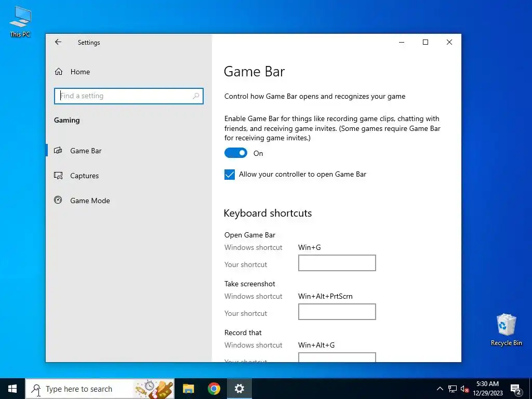Click the network tray icon
The width and height of the screenshot is (532, 399).
(453, 389)
